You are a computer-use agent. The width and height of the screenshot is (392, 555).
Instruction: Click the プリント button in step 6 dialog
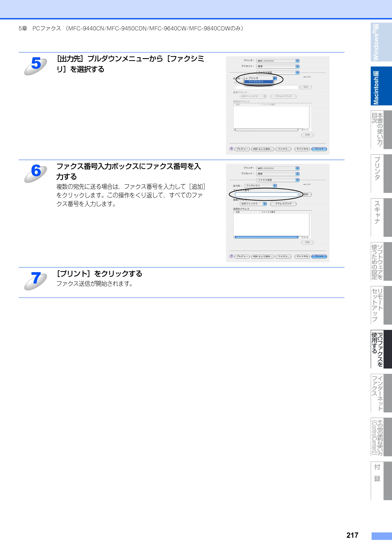[319, 256]
